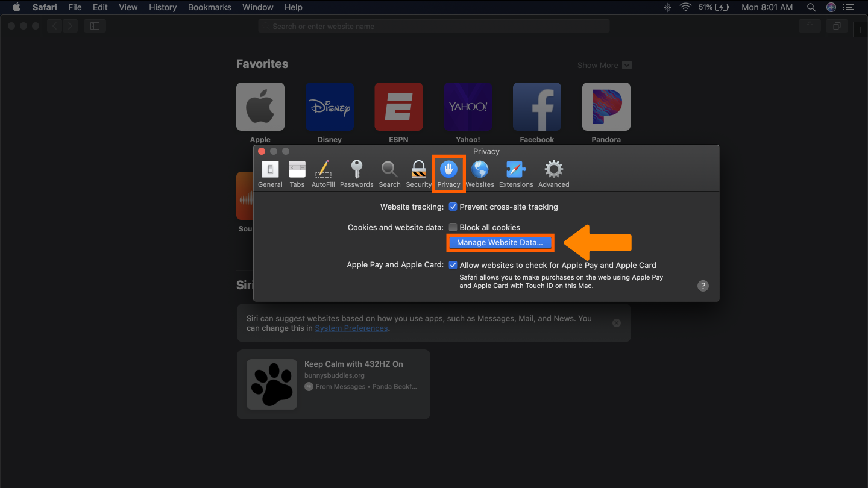The width and height of the screenshot is (868, 488).
Task: Click the Mon 8:01 AM clock
Action: click(x=767, y=7)
